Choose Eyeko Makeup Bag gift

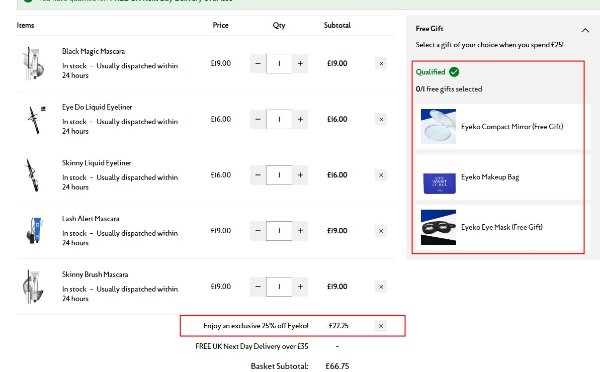502,178
